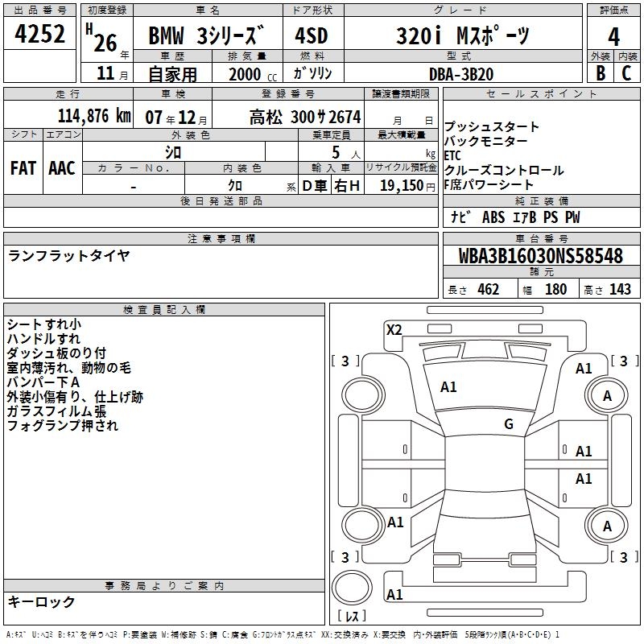Click inspector note シートすれ小
The image size is (644, 644).
click(44, 324)
